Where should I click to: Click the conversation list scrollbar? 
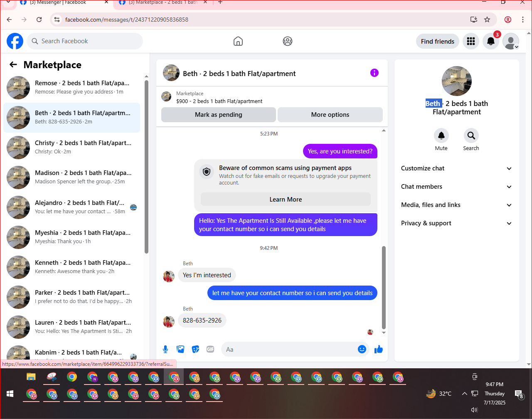pyautogui.click(x=146, y=166)
